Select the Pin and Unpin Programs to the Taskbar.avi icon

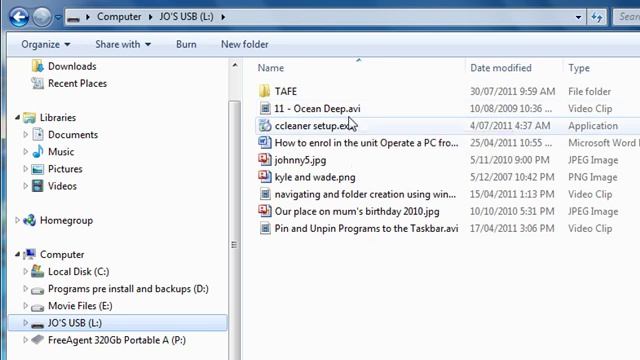(265, 228)
